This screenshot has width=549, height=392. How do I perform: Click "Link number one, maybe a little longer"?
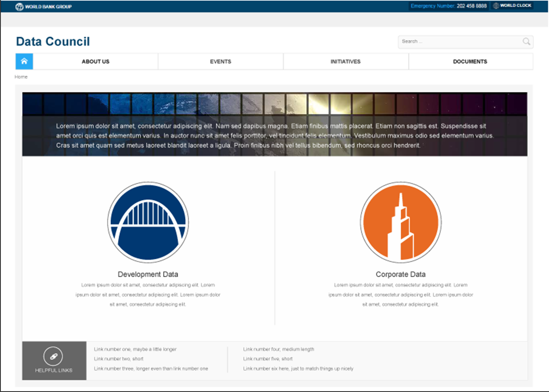coord(135,350)
